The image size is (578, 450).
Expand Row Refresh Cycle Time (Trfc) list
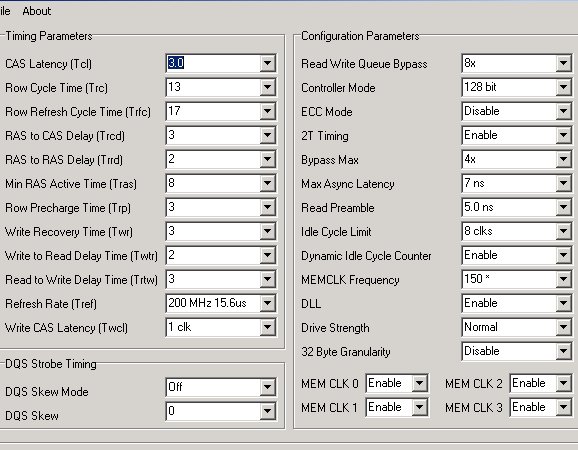pos(268,111)
